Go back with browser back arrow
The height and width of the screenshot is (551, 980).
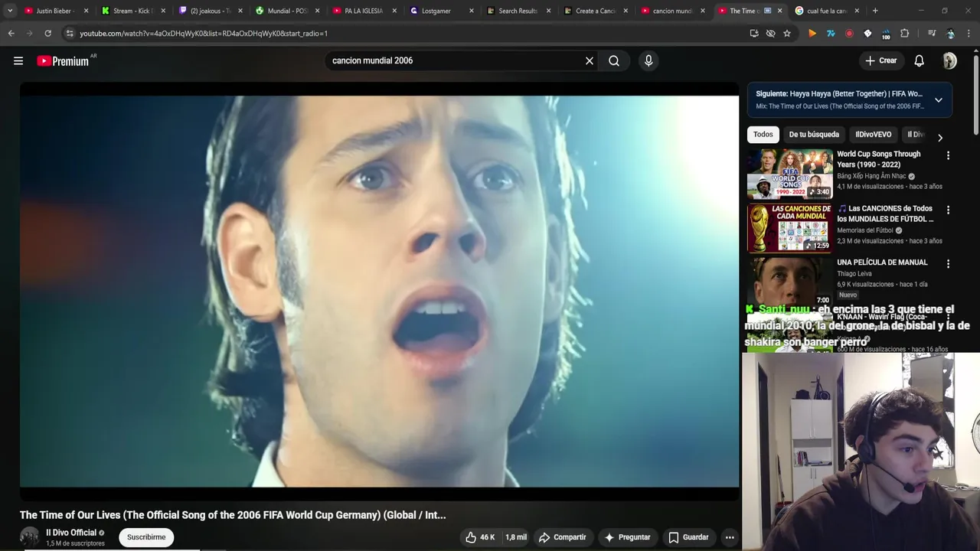coord(11,33)
